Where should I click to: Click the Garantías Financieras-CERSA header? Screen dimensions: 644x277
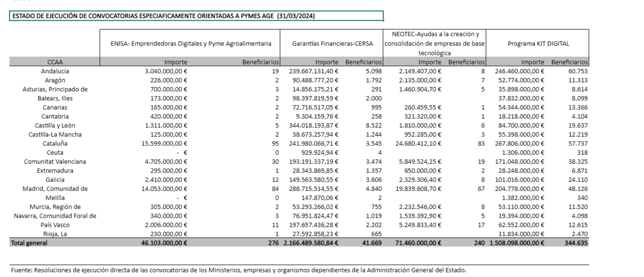point(332,44)
